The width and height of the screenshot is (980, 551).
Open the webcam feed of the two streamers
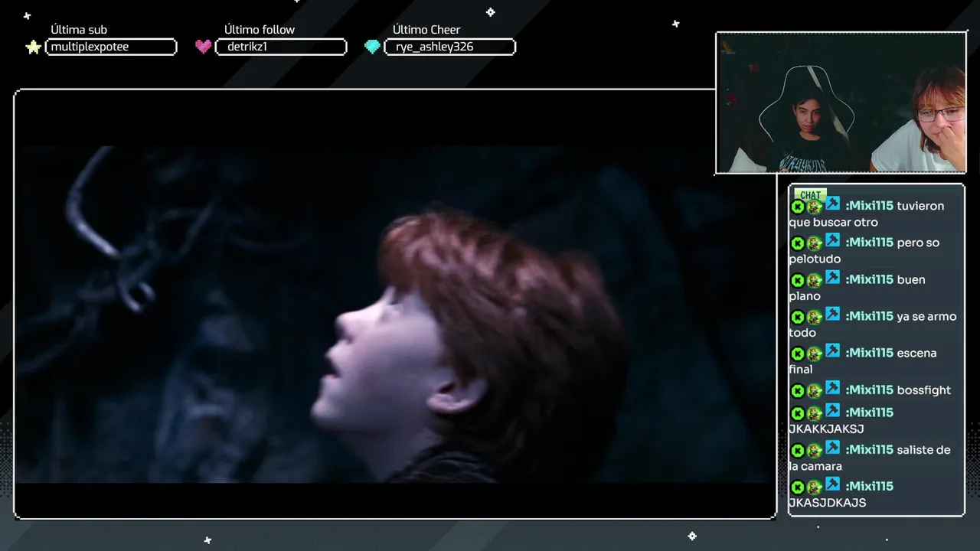841,103
